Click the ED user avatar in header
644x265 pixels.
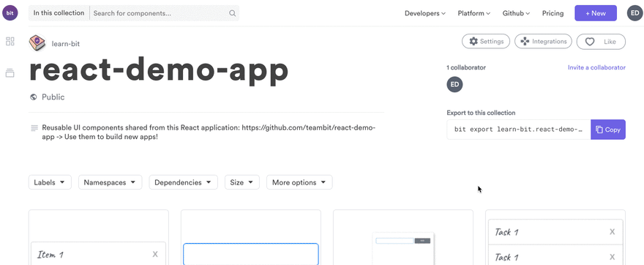635,13
